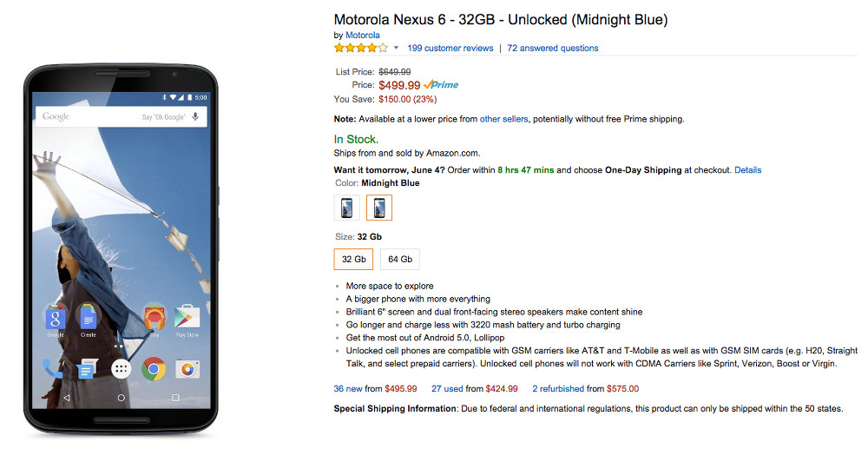The width and height of the screenshot is (868, 462).
Task: Open the other sellers link
Action: [503, 119]
